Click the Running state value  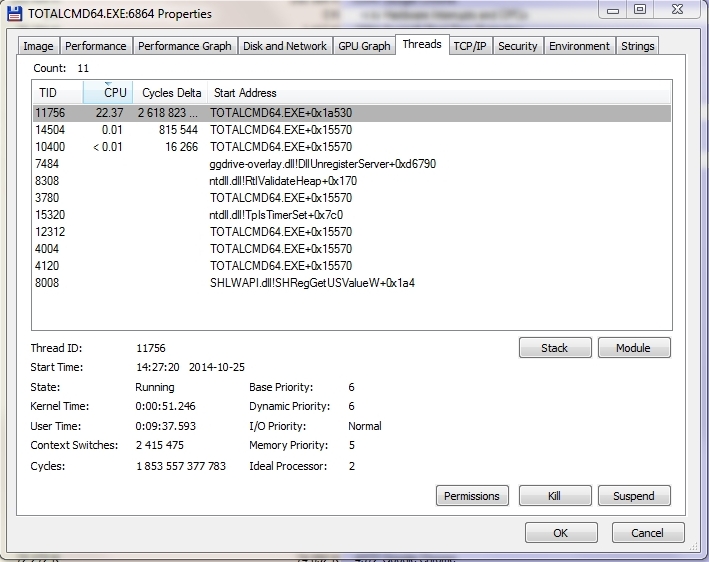pyautogui.click(x=155, y=387)
